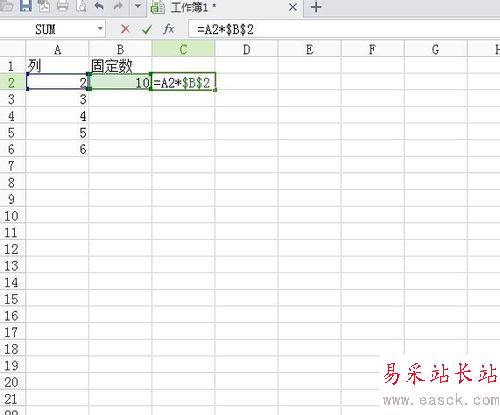Click cell A3 with value 3
This screenshot has width=500, height=415.
click(x=57, y=99)
